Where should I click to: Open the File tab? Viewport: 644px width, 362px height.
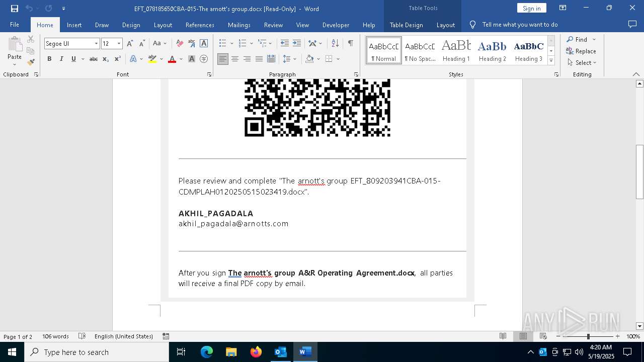(15, 25)
